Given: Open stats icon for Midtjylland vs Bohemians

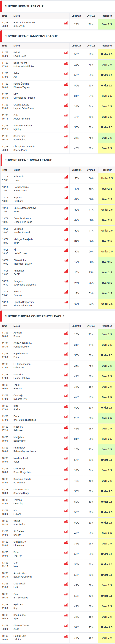Looking at the screenshot, I should (x=66, y=437).
